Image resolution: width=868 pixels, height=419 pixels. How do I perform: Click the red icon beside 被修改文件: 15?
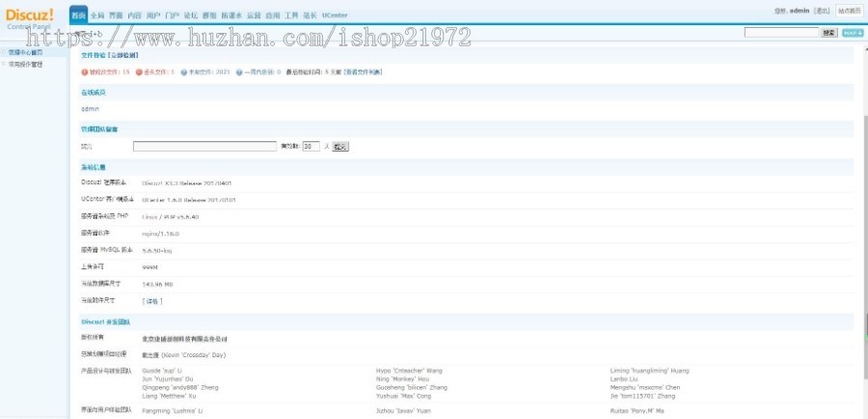point(84,72)
